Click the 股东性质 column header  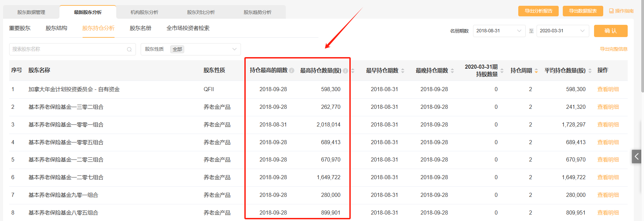click(x=214, y=70)
